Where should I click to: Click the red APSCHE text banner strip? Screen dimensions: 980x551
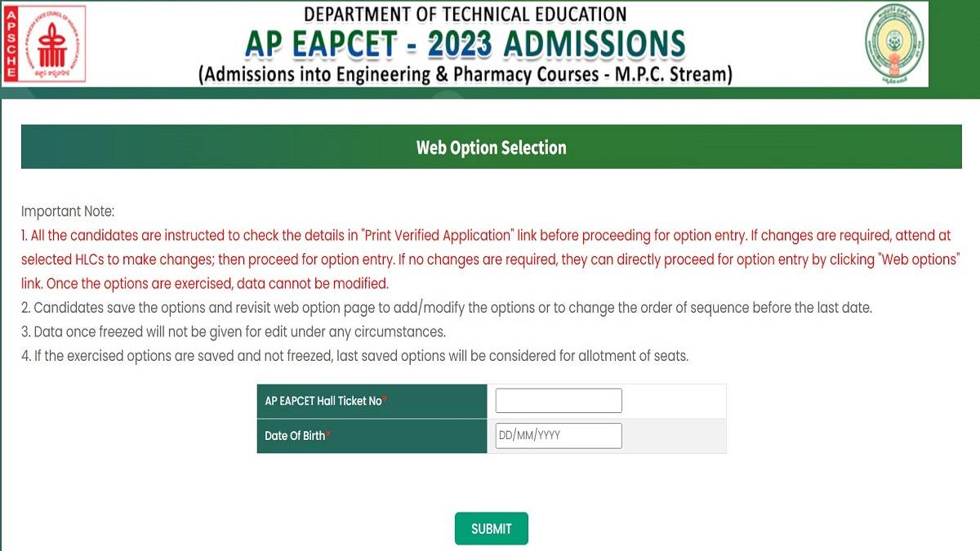click(11, 45)
